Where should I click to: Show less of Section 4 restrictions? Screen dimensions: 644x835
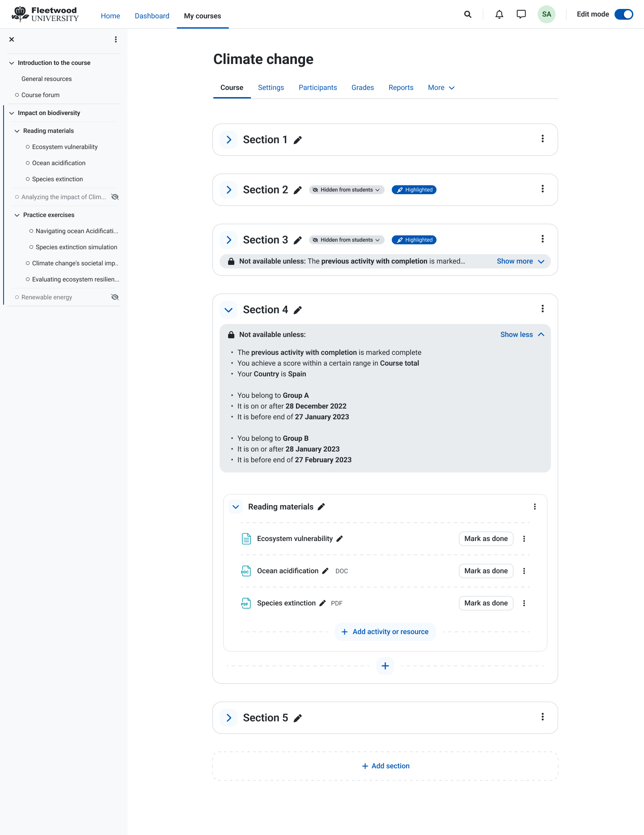(x=522, y=335)
